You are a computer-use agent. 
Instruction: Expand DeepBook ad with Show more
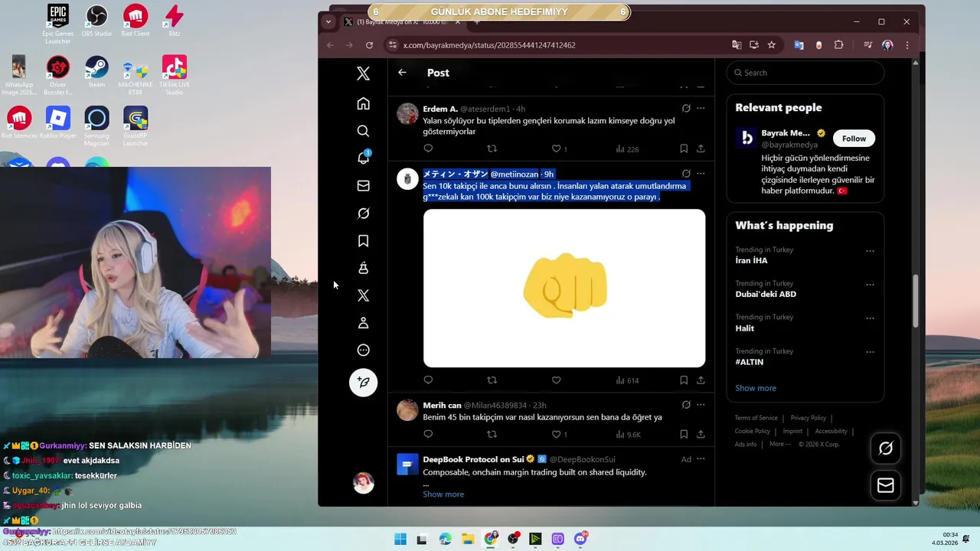pos(443,494)
